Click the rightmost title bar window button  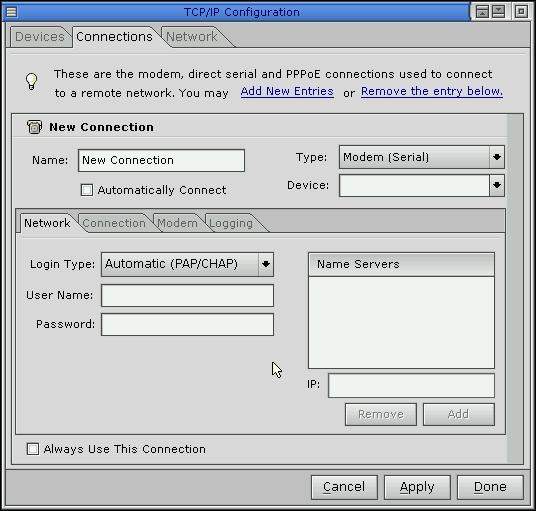click(x=521, y=12)
